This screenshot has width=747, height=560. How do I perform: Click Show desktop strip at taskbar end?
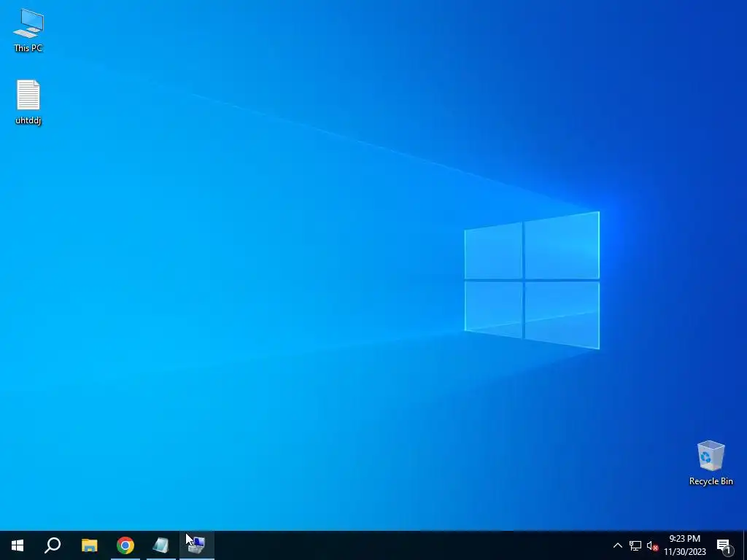[x=744, y=545]
